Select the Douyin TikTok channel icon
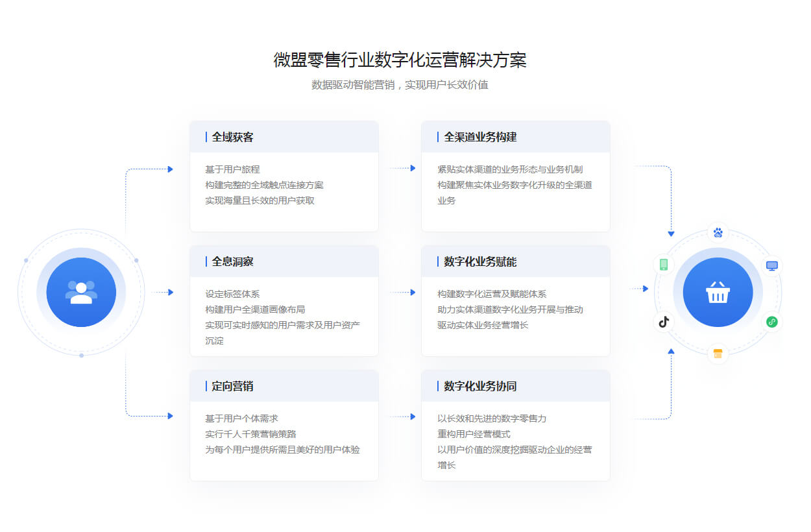Screen dimensions: 811x532 click(664, 322)
